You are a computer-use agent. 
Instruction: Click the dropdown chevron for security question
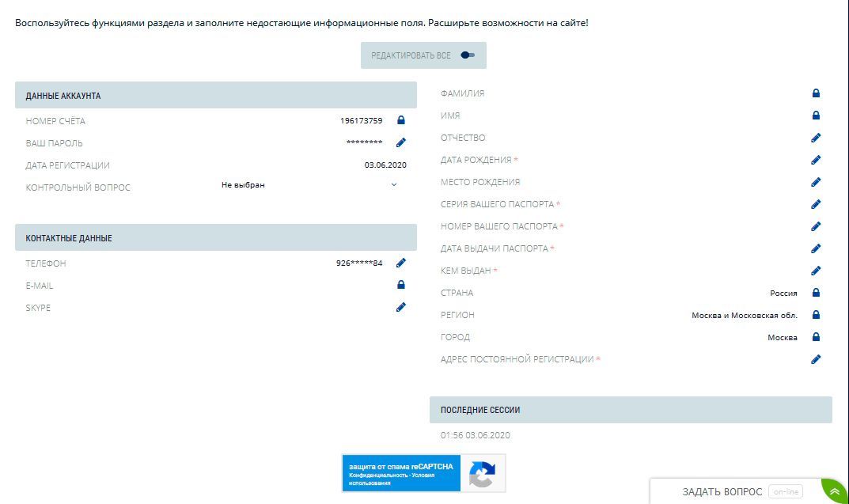point(394,185)
